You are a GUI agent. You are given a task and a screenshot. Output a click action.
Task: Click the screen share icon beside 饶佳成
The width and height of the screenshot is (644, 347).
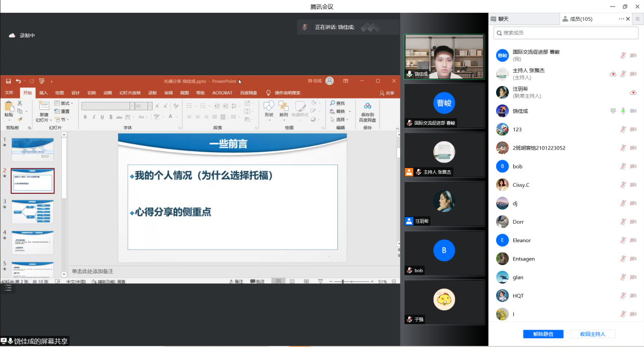613,111
